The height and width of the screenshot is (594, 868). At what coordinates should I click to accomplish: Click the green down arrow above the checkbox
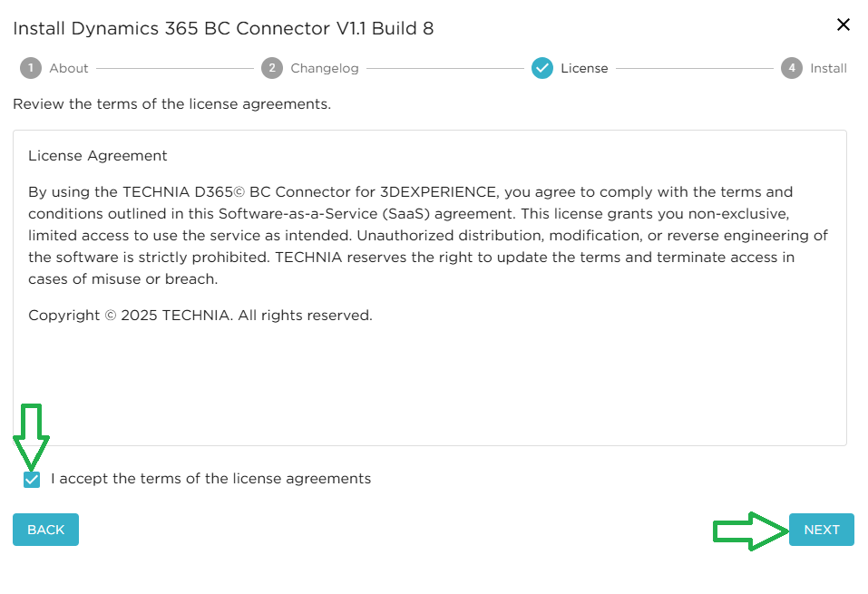(x=31, y=435)
